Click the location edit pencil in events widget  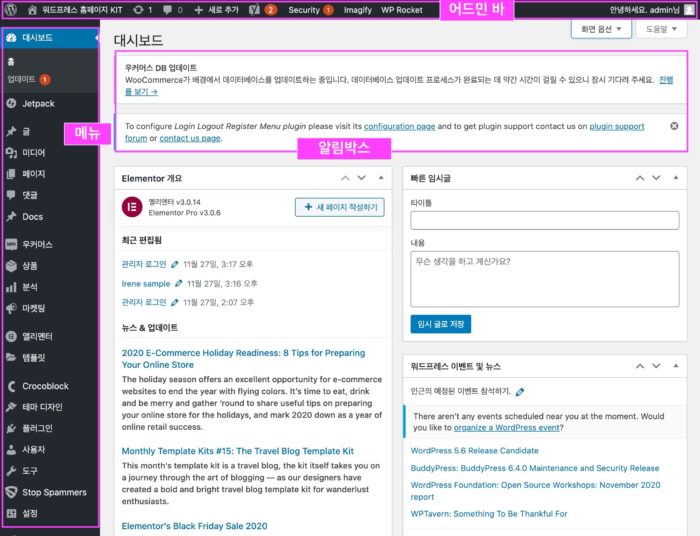pyautogui.click(x=520, y=392)
